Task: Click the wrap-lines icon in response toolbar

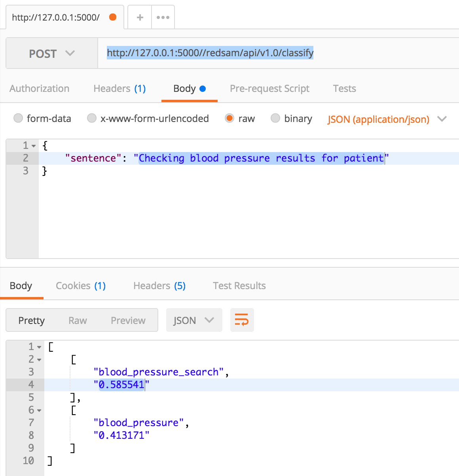Action: tap(242, 320)
